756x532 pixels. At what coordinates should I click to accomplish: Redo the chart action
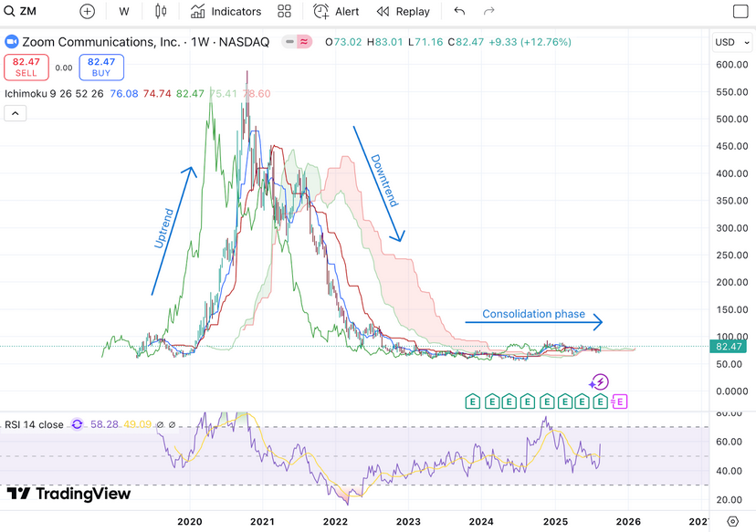tap(489, 12)
